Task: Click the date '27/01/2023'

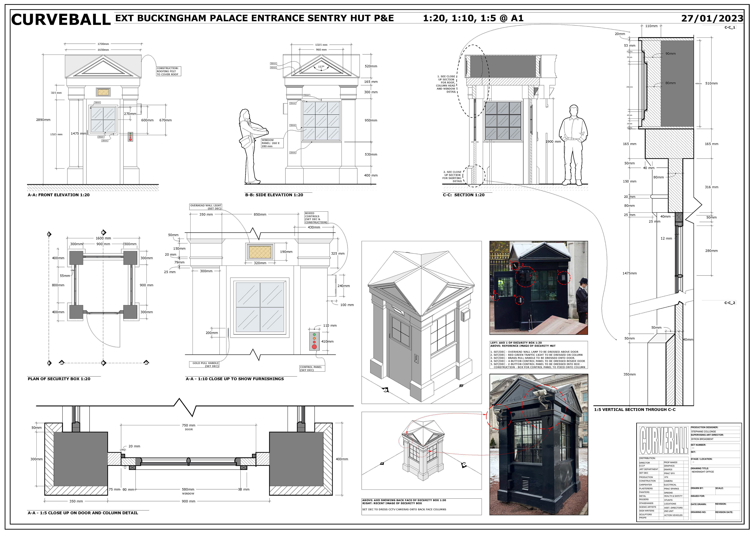Action: [712, 19]
